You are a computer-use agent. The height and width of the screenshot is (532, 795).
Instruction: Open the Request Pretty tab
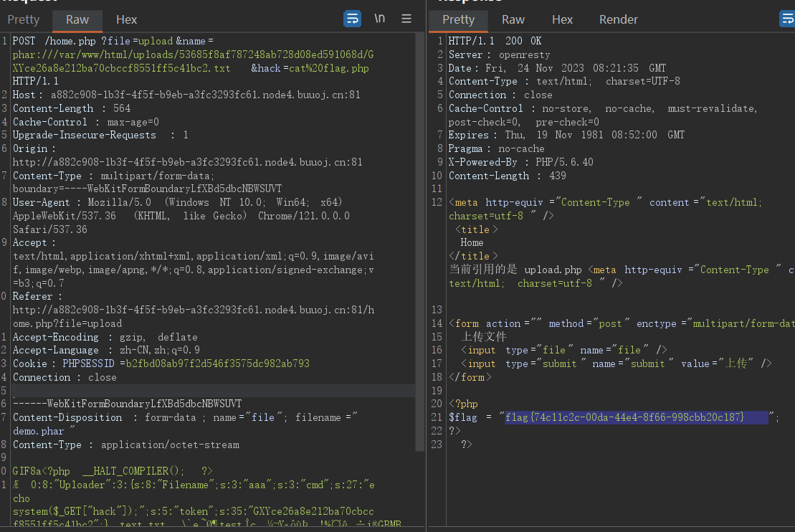[x=24, y=20]
